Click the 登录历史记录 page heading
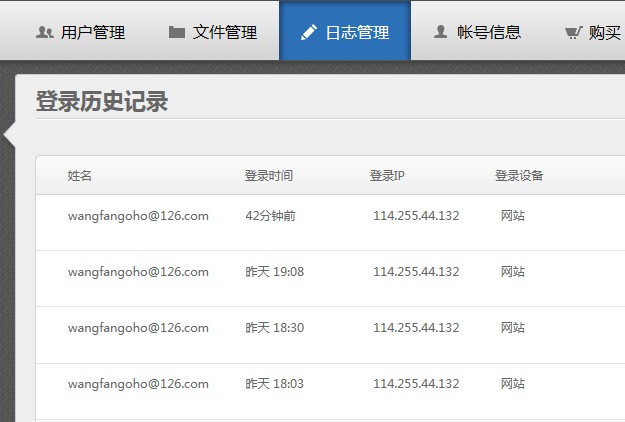This screenshot has height=422, width=625. pos(102,101)
